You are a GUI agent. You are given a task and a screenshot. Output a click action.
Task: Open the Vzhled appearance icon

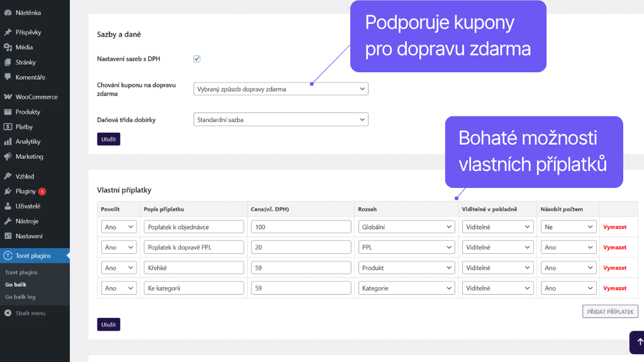click(x=8, y=176)
